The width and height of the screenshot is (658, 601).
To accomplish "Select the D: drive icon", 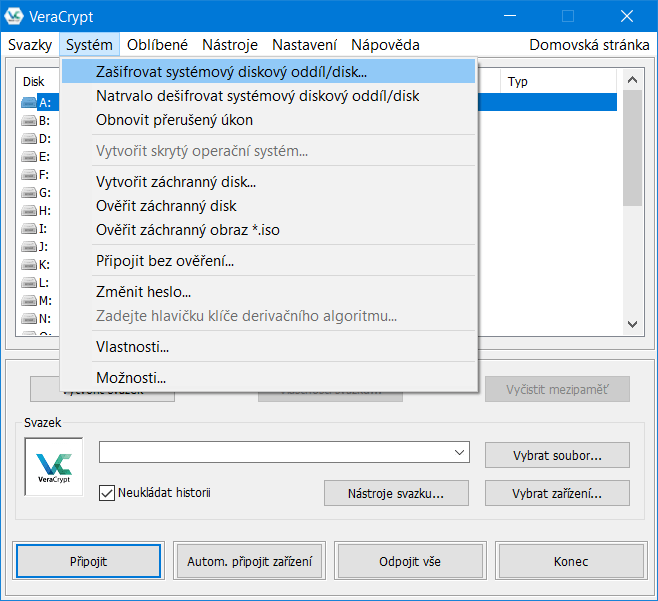I will click(x=29, y=138).
